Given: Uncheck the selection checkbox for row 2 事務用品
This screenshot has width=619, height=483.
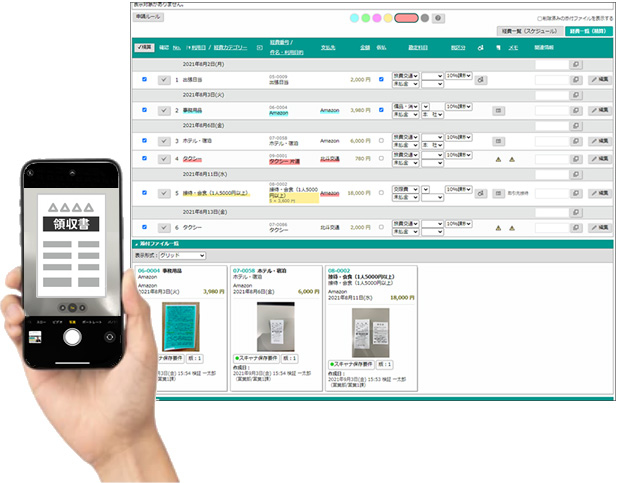Looking at the screenshot, I should click(145, 111).
